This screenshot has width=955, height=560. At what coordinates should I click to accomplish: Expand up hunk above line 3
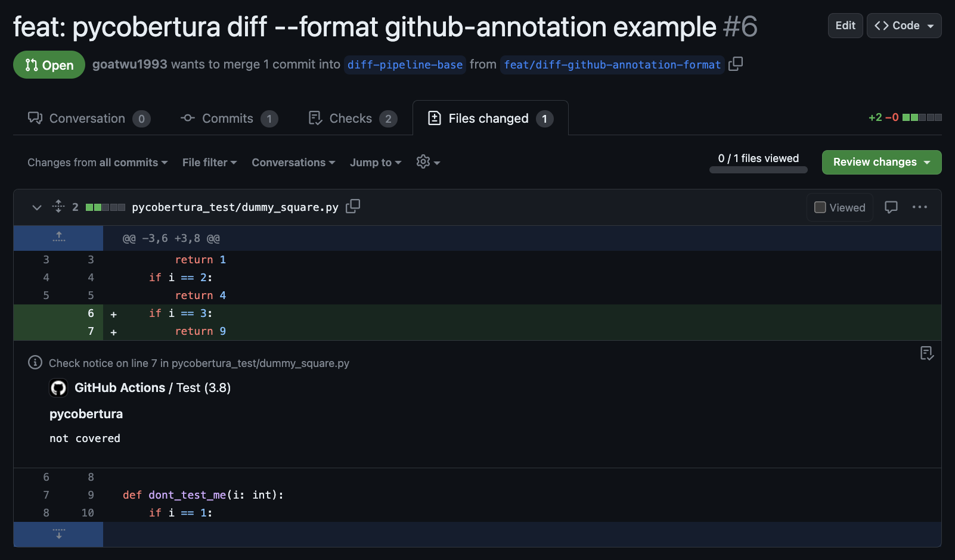[58, 238]
